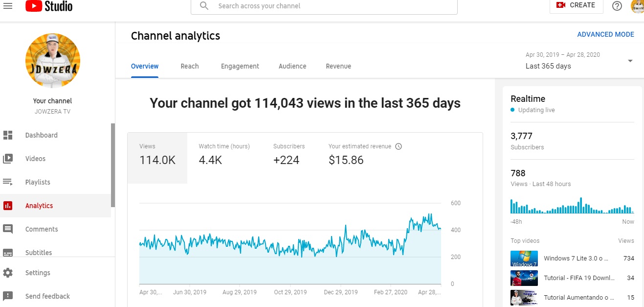Image resolution: width=644 pixels, height=307 pixels.
Task: Open the Windows 7 Lite video thumbnail
Action: tap(524, 258)
